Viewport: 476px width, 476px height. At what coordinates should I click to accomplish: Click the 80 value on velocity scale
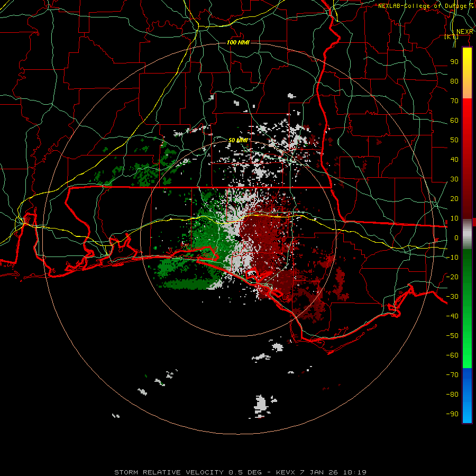454,81
